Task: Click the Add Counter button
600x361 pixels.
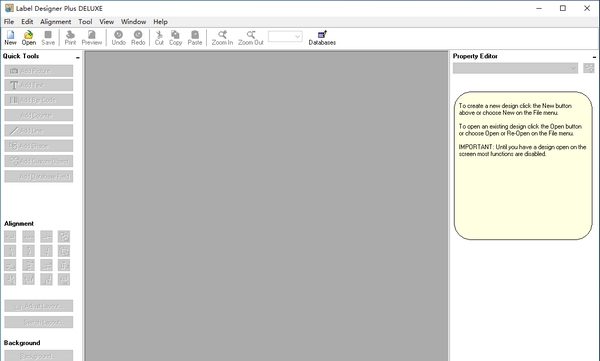Action: pyautogui.click(x=39, y=115)
